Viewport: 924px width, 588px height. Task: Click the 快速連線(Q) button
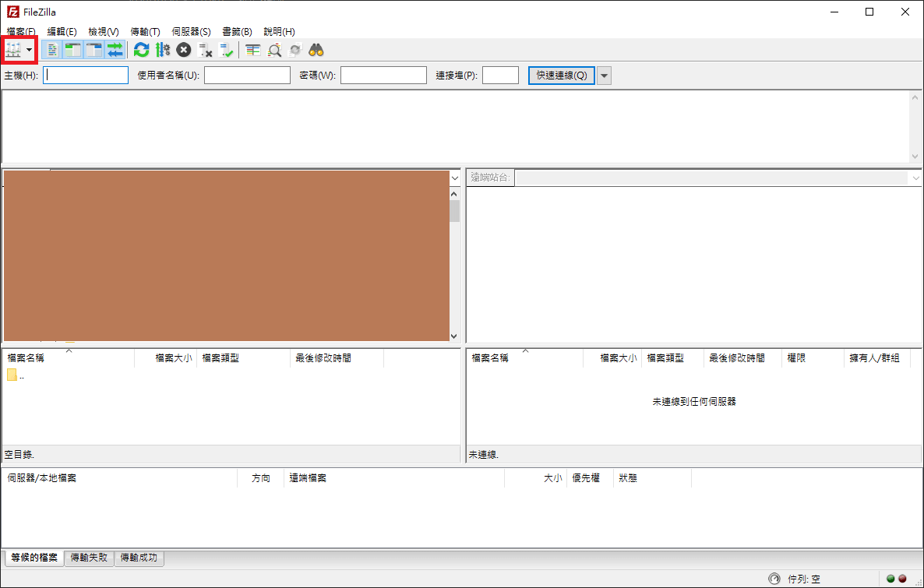[561, 75]
